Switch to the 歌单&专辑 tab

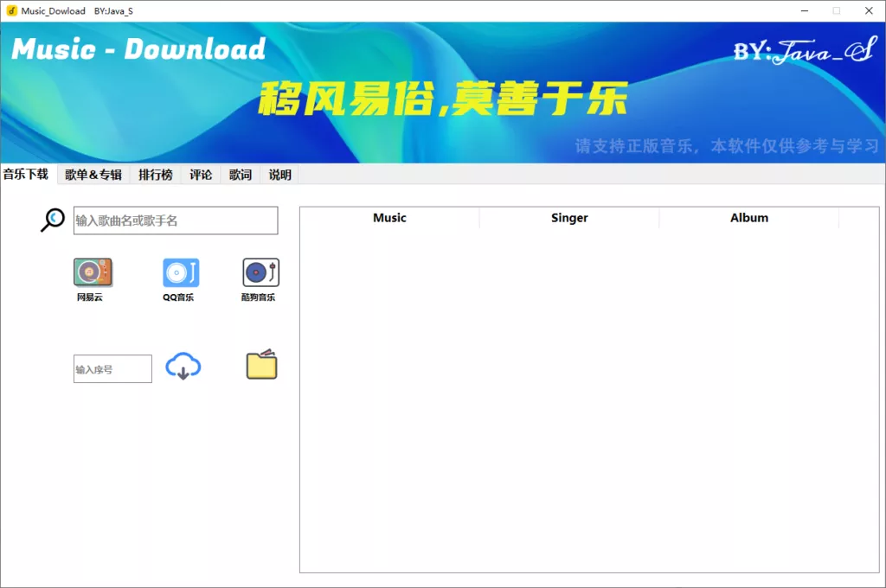pos(93,175)
